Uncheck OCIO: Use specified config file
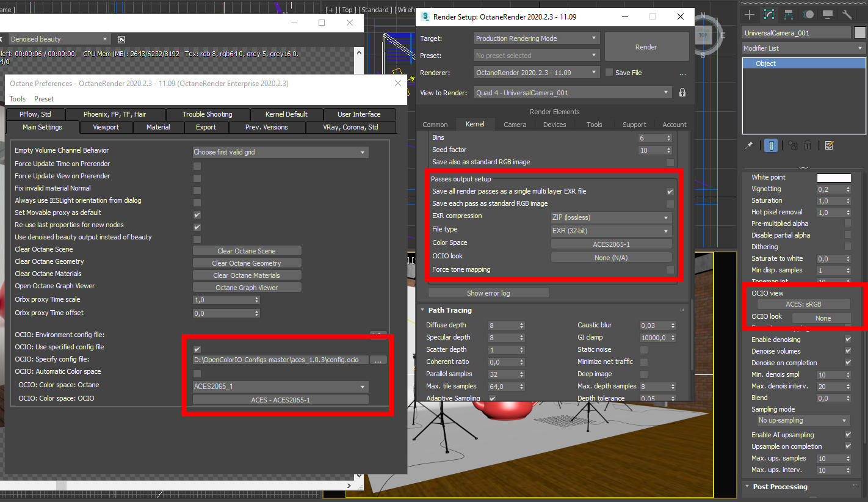 coord(197,349)
